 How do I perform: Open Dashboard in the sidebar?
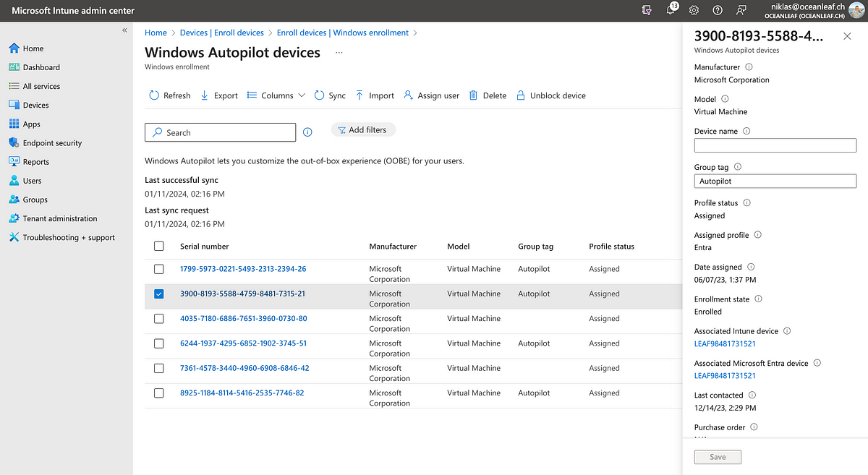click(34, 67)
